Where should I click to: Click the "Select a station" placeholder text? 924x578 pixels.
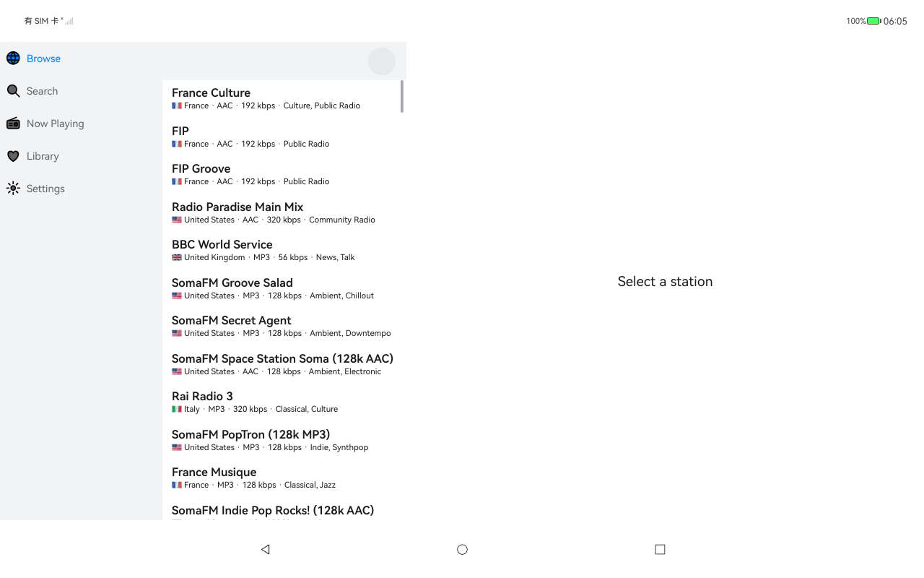[665, 282]
